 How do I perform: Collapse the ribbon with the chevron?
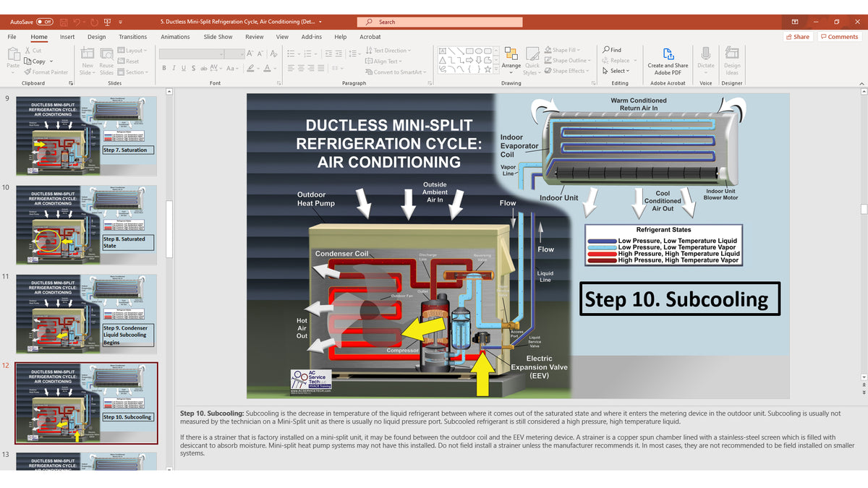pos(861,83)
